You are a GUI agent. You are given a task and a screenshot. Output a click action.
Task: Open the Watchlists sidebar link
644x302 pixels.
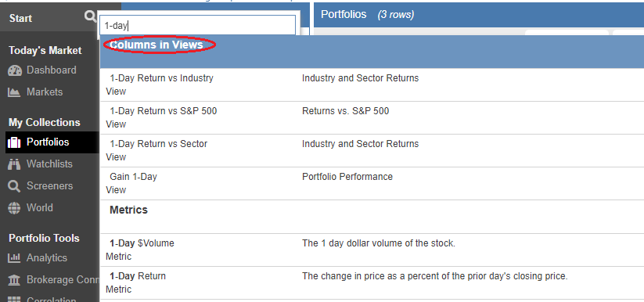point(49,164)
